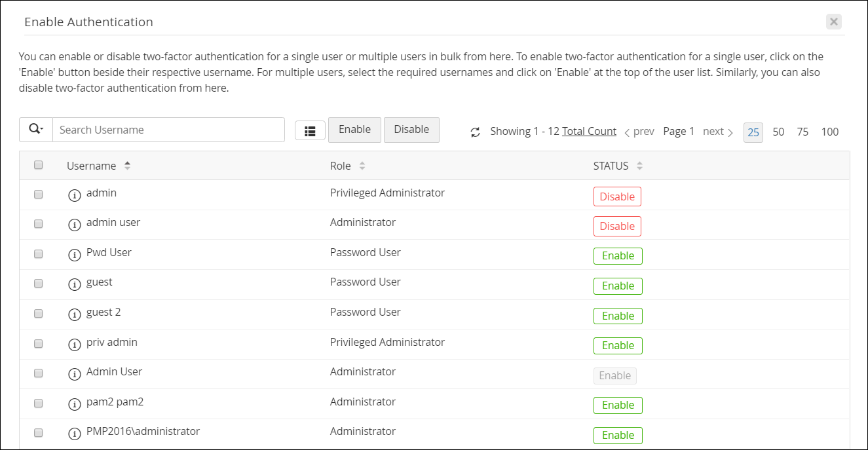This screenshot has height=450, width=868.
Task: Click the Total Count link
Action: point(589,131)
